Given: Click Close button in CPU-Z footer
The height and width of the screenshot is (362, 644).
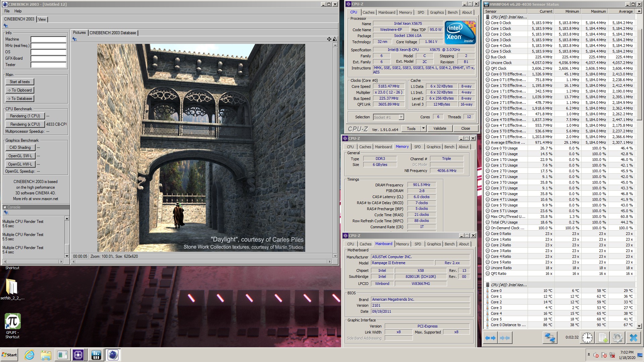Looking at the screenshot, I should [465, 128].
